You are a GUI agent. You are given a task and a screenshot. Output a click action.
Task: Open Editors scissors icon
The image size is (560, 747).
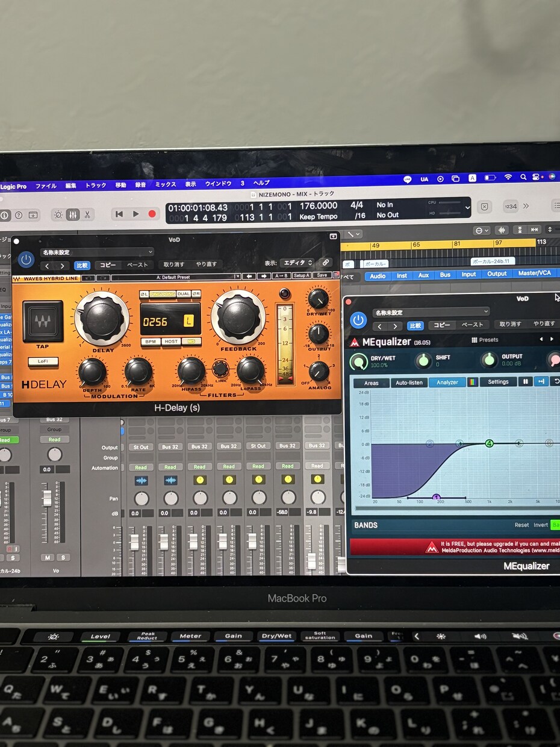click(x=87, y=214)
